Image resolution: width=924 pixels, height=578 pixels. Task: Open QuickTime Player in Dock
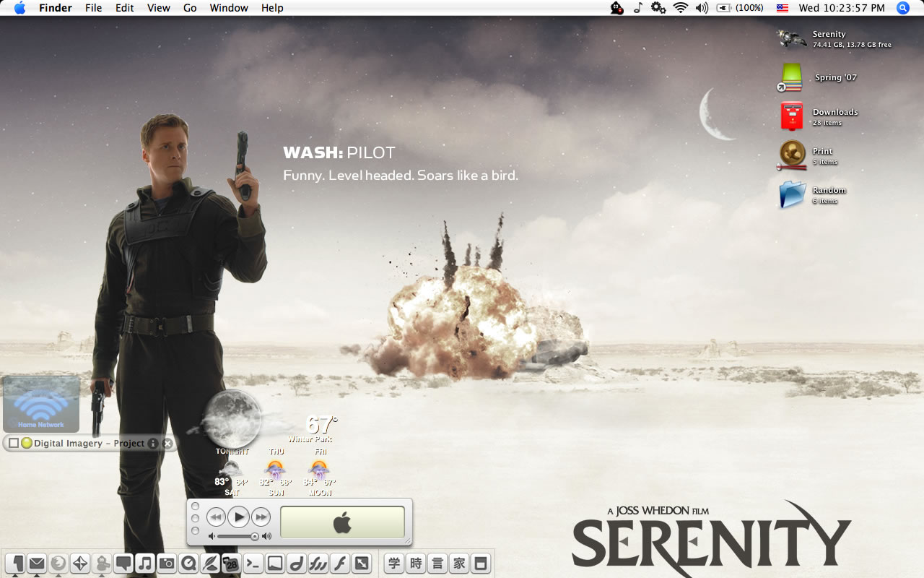(188, 564)
